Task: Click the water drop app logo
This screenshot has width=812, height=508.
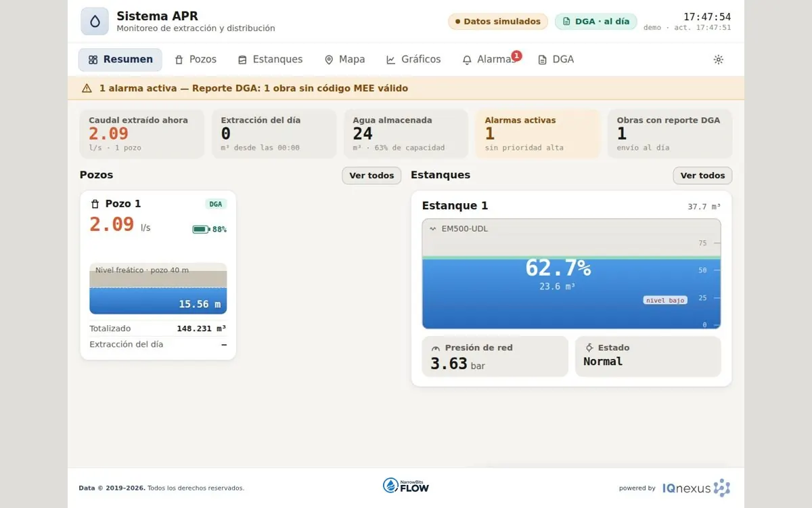Action: 95,22
